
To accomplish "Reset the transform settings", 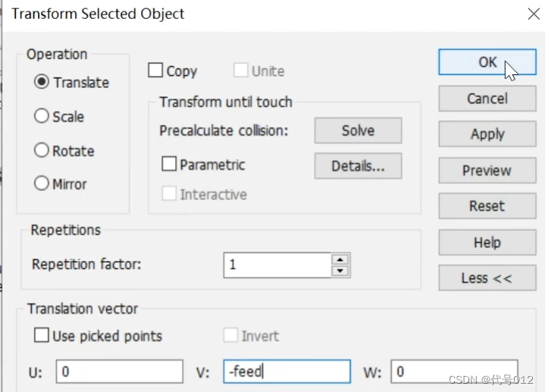I will tap(487, 206).
